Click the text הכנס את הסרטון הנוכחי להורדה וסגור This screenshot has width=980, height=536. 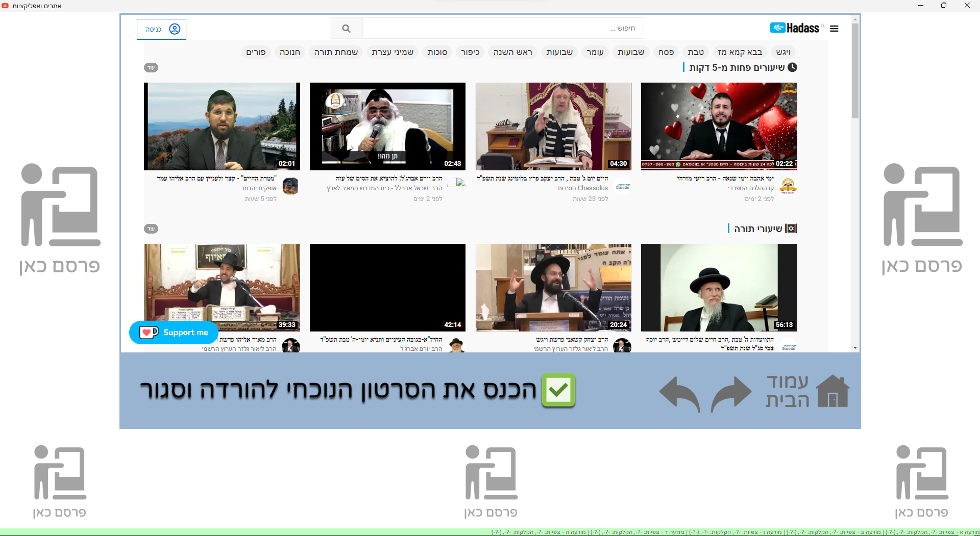pyautogui.click(x=338, y=390)
